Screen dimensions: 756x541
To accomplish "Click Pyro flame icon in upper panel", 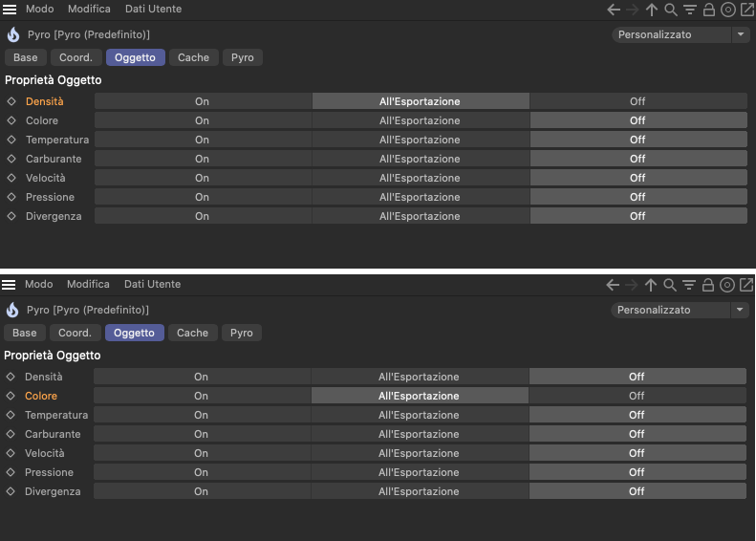I will pos(13,34).
